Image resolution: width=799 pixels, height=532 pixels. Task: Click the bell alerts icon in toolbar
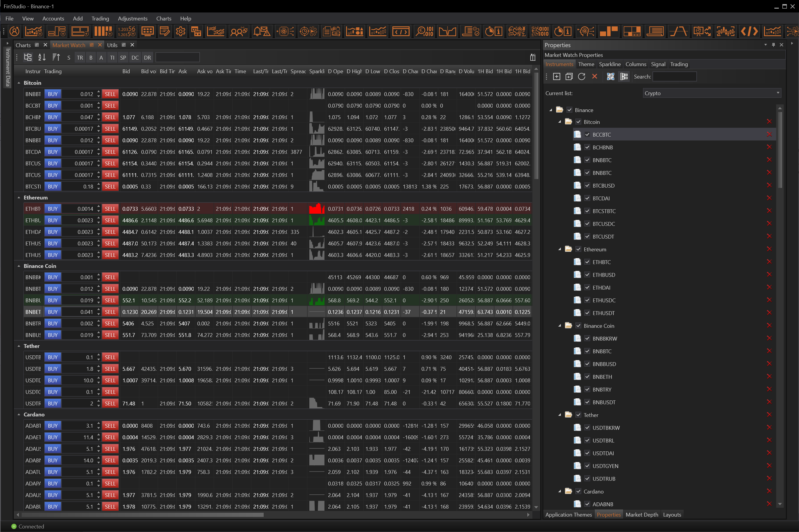coord(261,31)
